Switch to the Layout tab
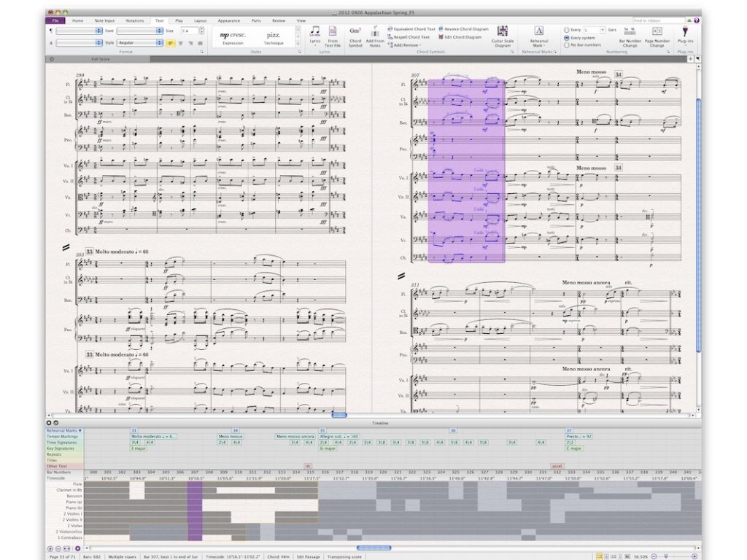 (200, 20)
